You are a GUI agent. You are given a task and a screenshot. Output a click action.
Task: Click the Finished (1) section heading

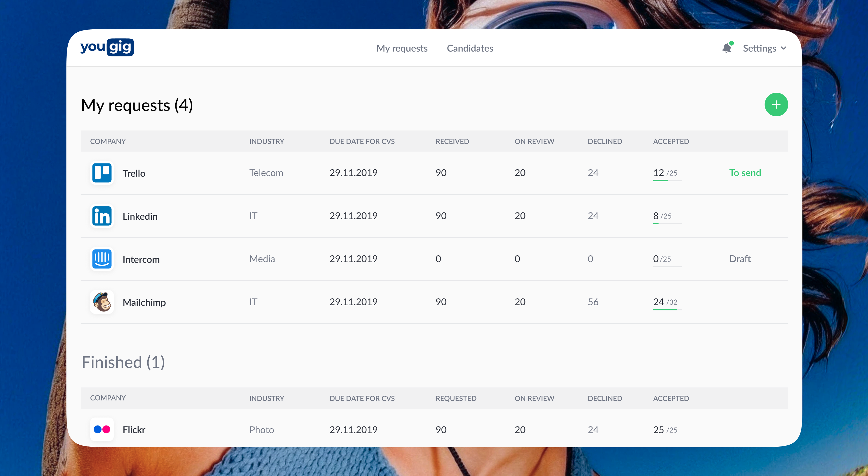(x=123, y=363)
